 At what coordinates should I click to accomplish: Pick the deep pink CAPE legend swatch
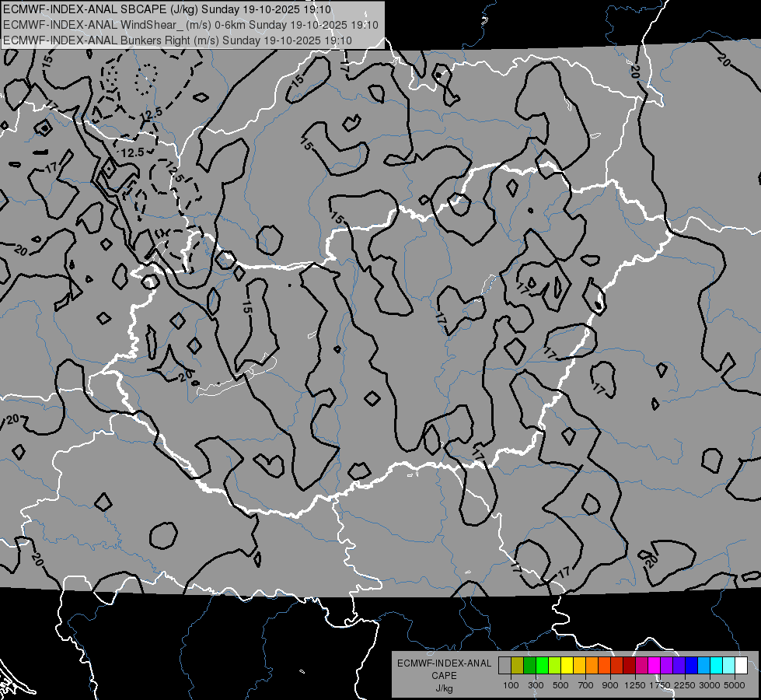tap(641, 666)
